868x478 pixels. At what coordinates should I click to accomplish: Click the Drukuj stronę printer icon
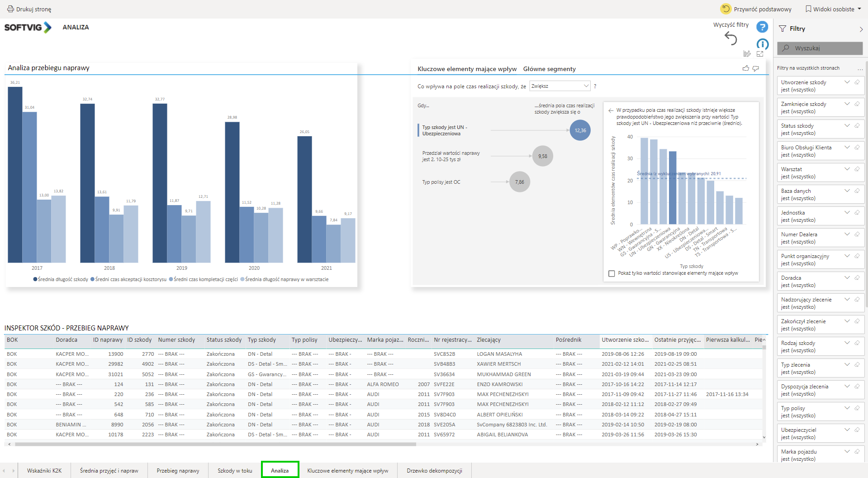pyautogui.click(x=10, y=9)
